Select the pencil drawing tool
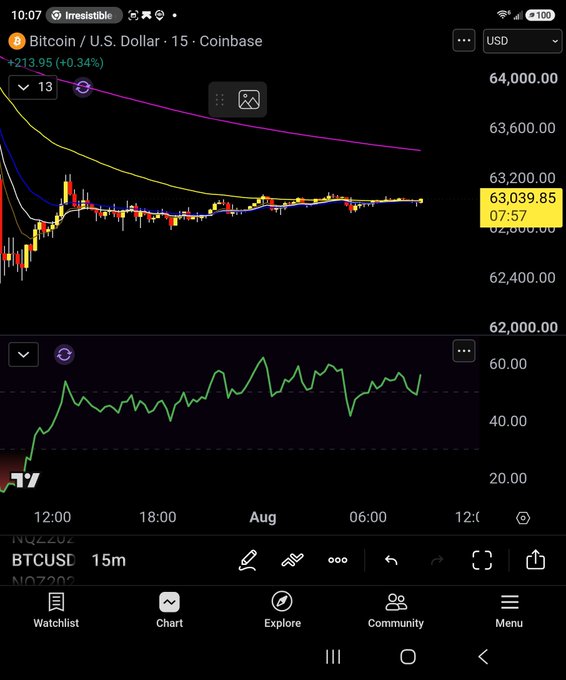The height and width of the screenshot is (680, 566). [248, 560]
